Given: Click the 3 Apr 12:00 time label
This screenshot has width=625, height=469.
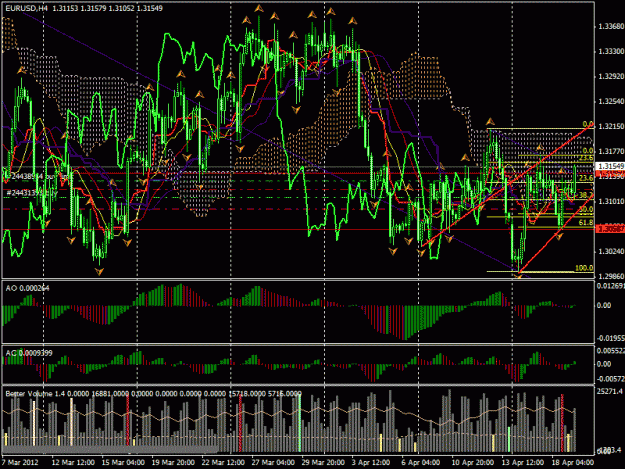Looking at the screenshot, I should click(371, 462).
